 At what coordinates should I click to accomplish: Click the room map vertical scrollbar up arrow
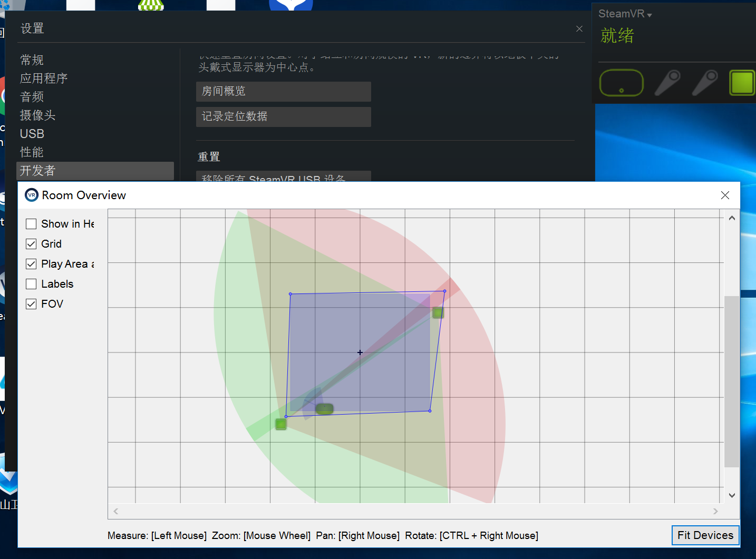(x=732, y=218)
